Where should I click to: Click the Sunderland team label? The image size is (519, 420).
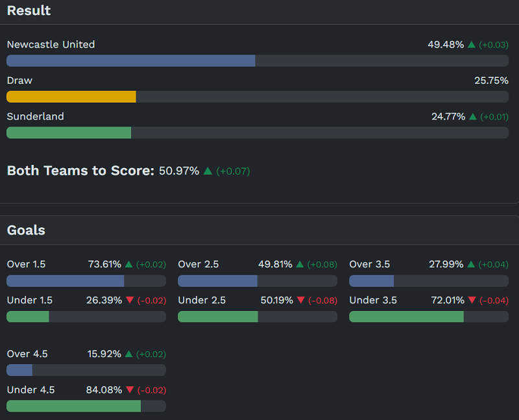click(35, 117)
